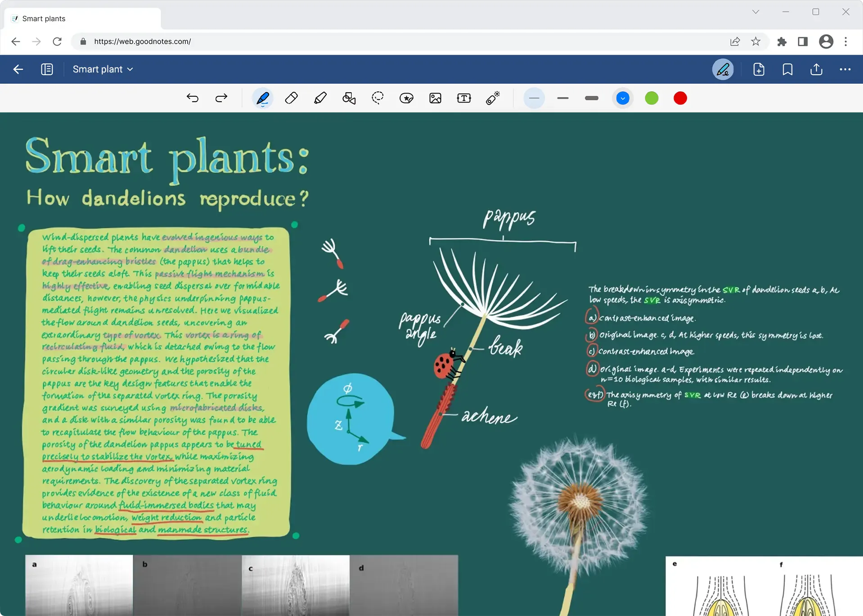863x616 pixels.
Task: Open the browser tab list chevron
Action: (x=756, y=12)
